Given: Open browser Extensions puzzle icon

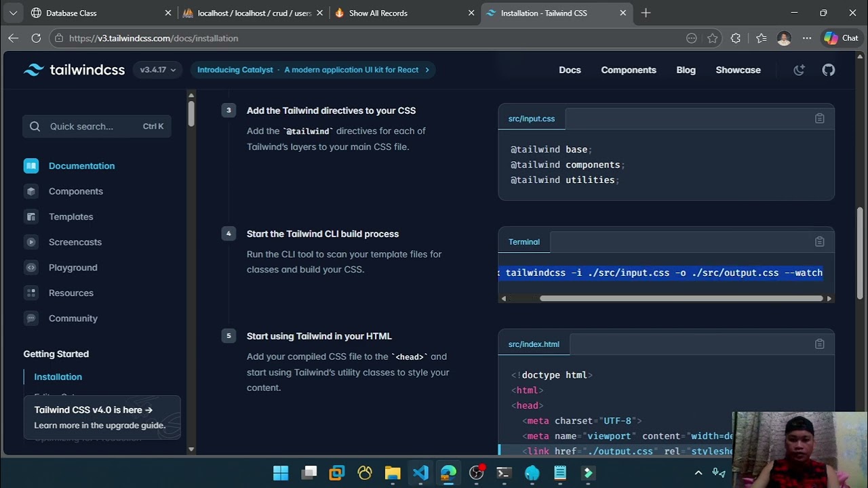Looking at the screenshot, I should point(736,39).
